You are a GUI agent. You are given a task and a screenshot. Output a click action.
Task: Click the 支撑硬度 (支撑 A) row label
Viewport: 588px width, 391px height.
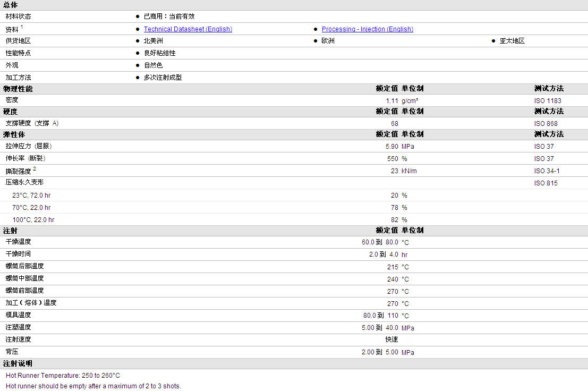click(x=32, y=123)
